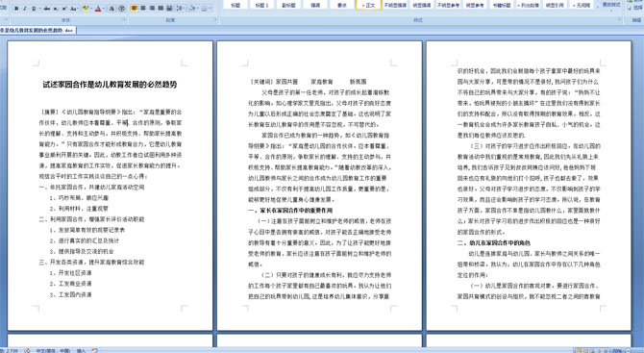Open font color dropdown arrow
644x353 pixels.
pos(104,9)
